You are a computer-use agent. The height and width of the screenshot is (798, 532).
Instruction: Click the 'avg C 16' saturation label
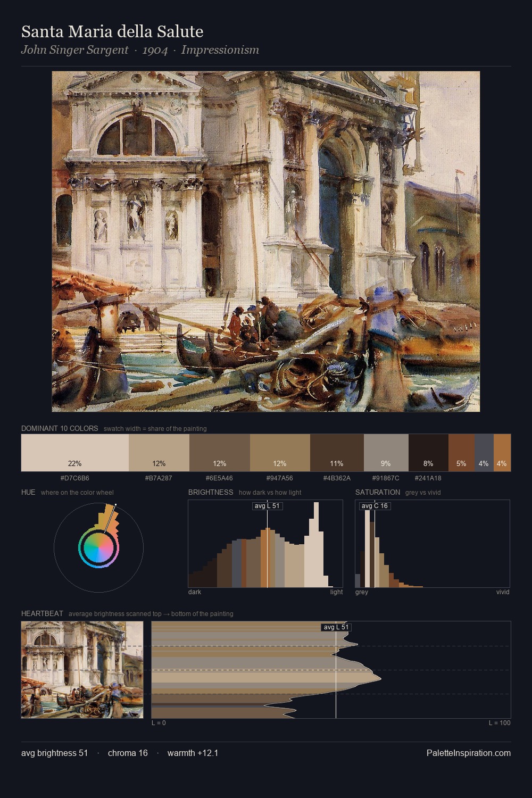coord(375,506)
